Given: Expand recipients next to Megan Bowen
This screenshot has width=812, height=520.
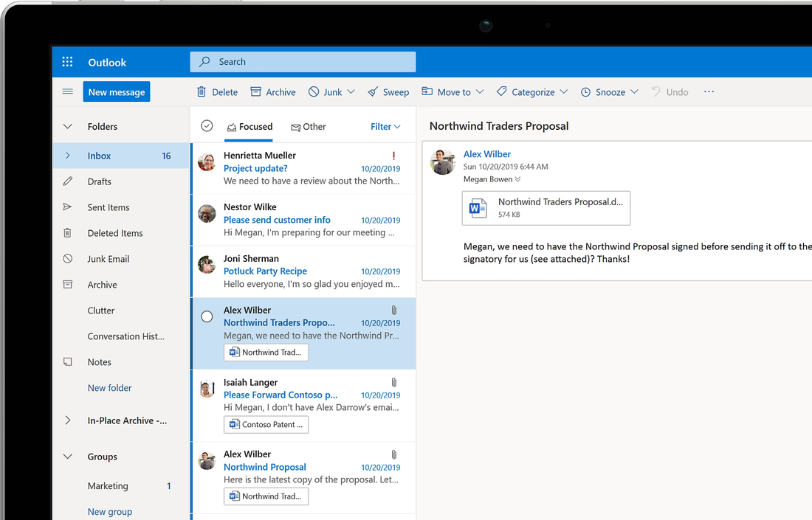Looking at the screenshot, I should pos(518,179).
